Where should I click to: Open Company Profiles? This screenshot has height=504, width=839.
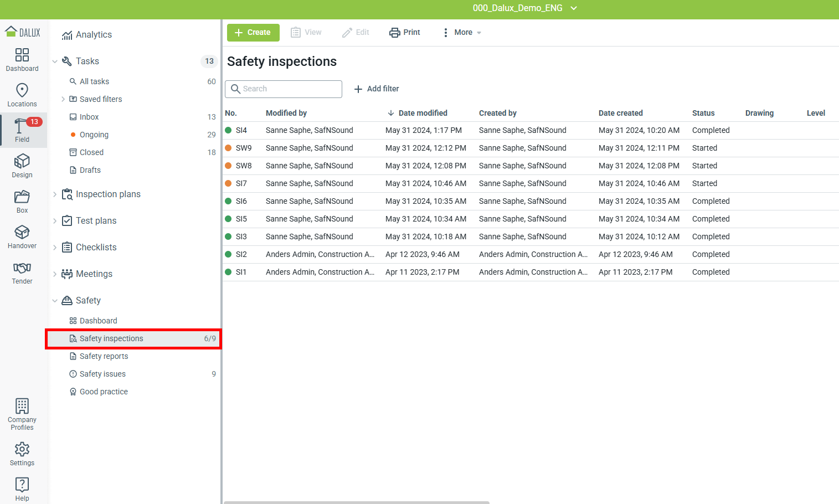click(22, 414)
